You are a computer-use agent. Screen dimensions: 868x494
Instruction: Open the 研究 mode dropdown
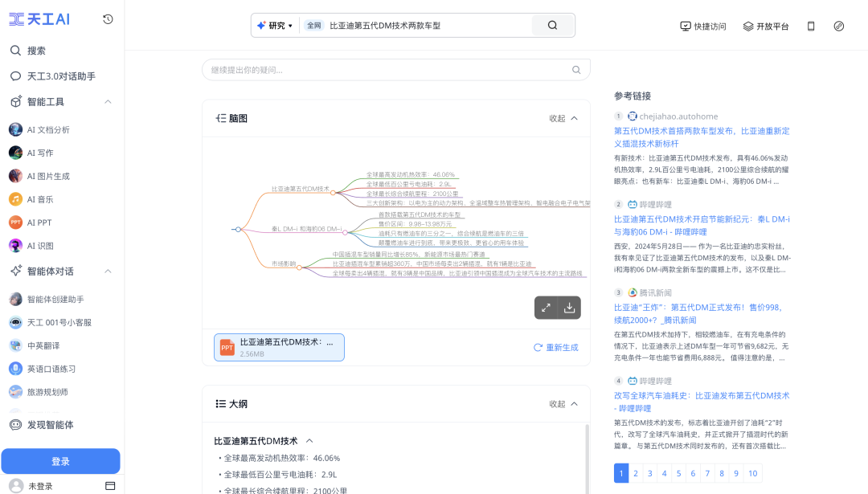click(x=274, y=25)
